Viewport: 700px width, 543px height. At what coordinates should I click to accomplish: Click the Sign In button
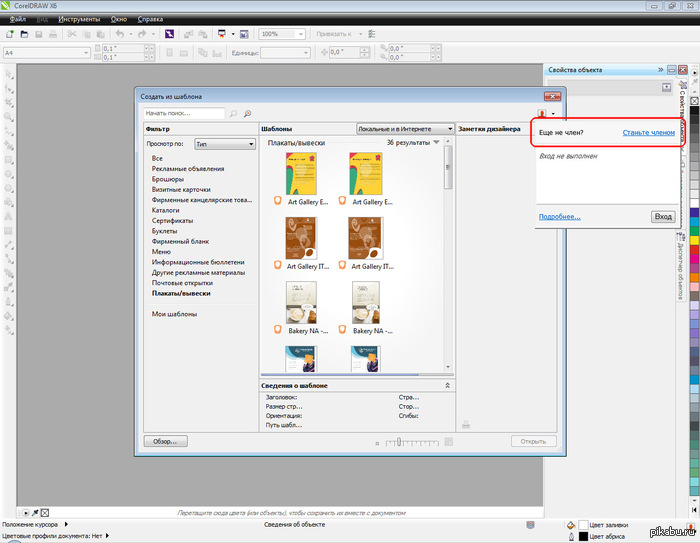click(x=663, y=217)
